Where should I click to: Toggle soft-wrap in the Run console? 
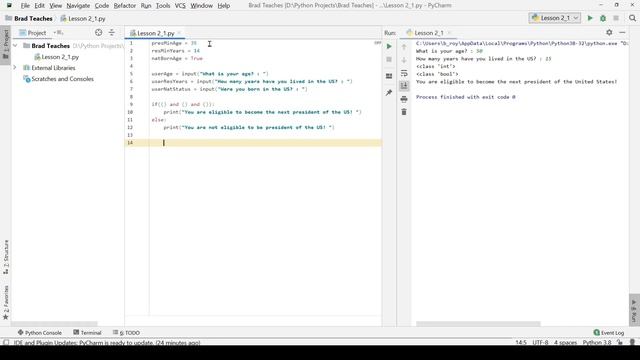[x=404, y=73]
